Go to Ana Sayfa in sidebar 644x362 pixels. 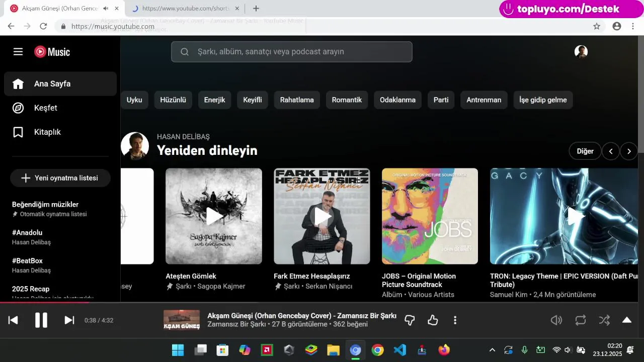60,84
